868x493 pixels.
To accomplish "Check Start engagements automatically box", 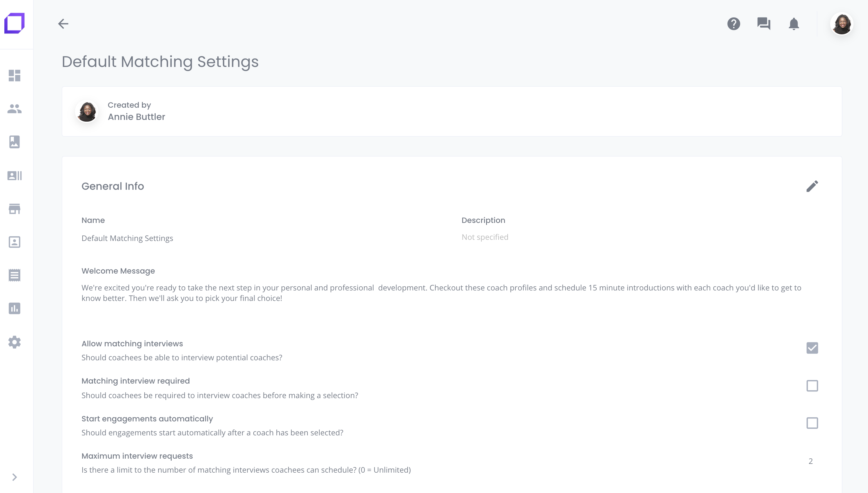I will click(x=812, y=423).
